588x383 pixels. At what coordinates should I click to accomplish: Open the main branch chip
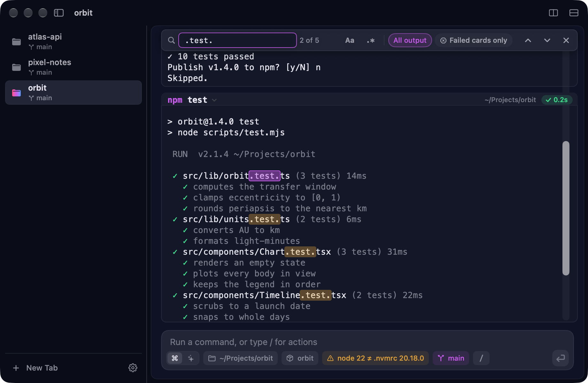pyautogui.click(x=451, y=358)
